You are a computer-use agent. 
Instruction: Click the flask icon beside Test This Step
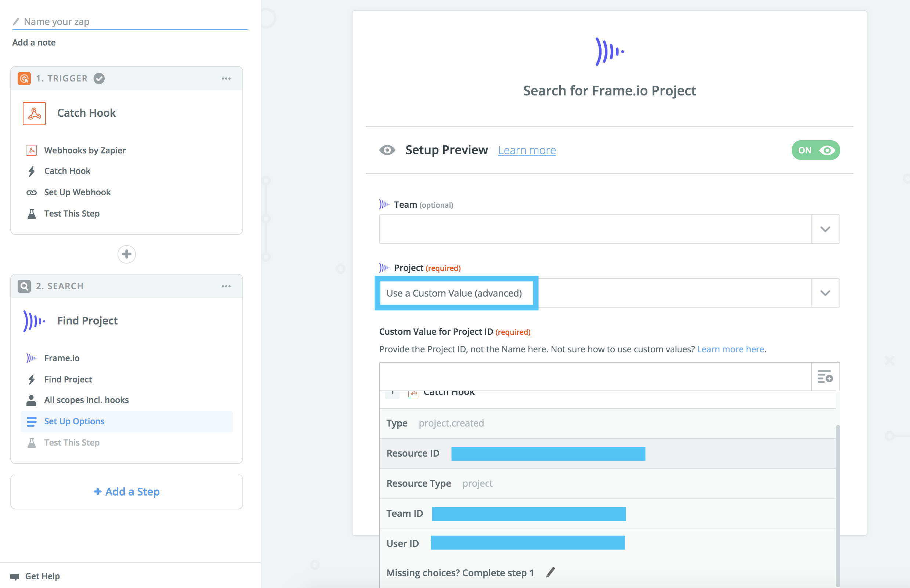point(32,213)
